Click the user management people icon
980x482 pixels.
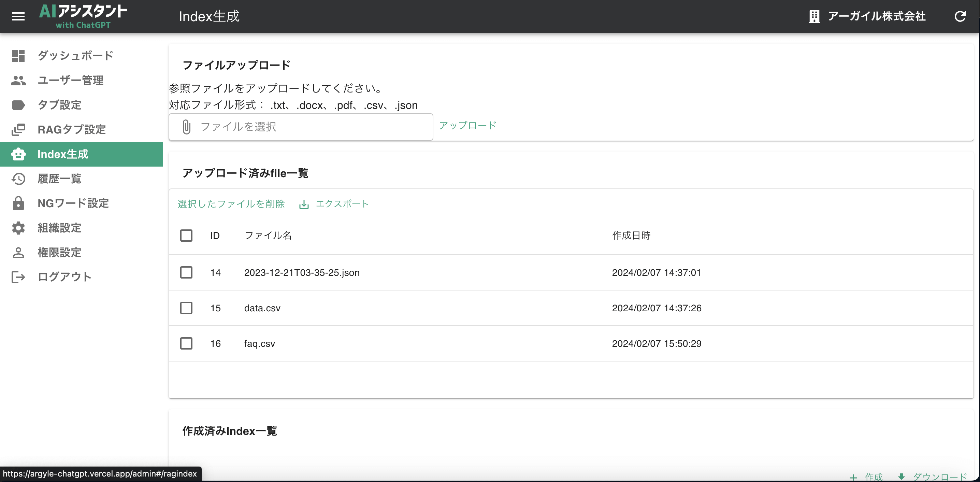[x=18, y=80]
